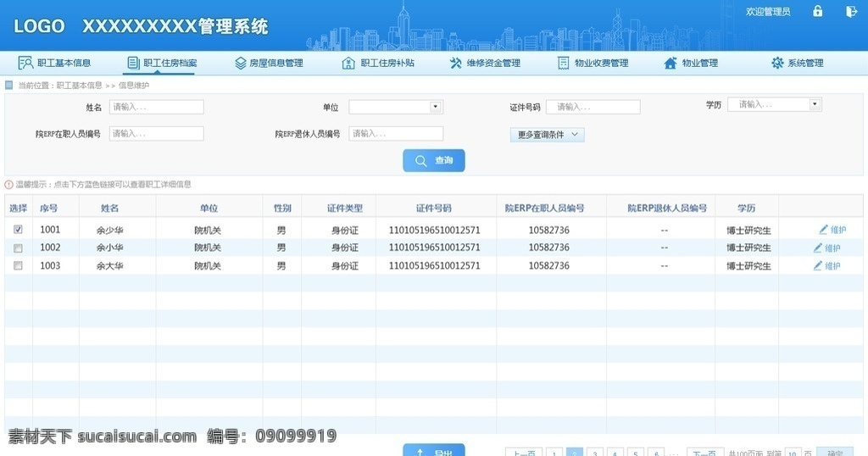The width and height of the screenshot is (868, 456).
Task: Click the pencil icon in row 1003
Action: point(818,265)
